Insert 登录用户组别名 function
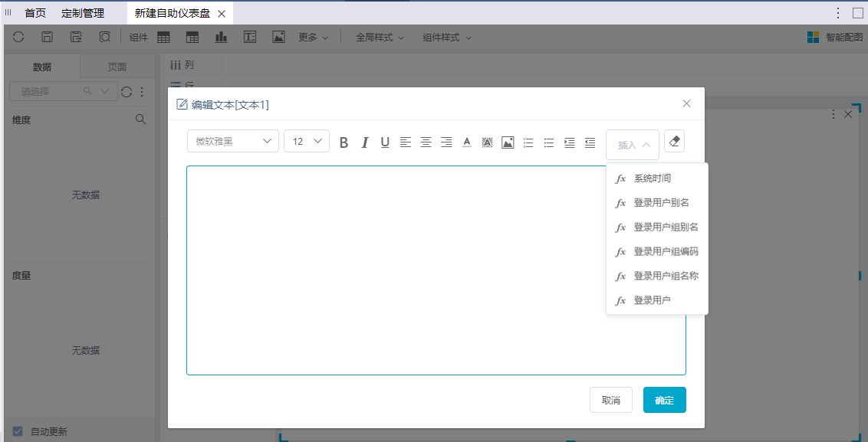868x442 pixels. tap(657, 228)
